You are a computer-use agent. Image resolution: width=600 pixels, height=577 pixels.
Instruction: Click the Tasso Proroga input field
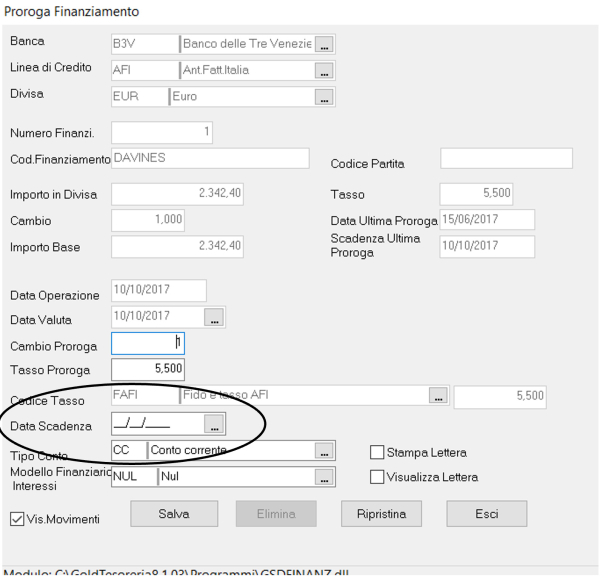pyautogui.click(x=148, y=369)
